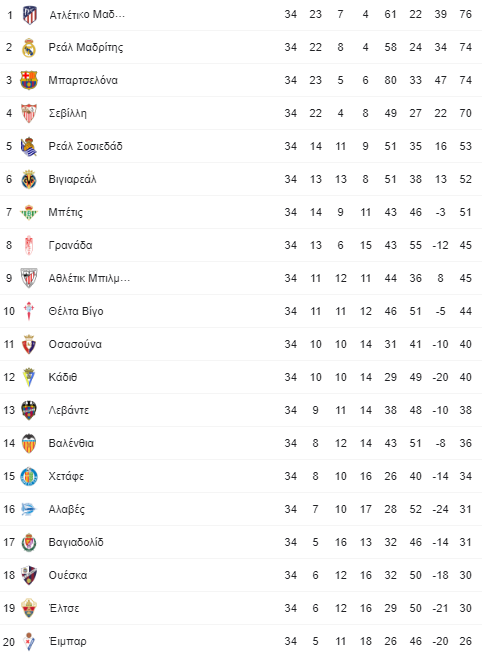This screenshot has width=482, height=657.
Task: Click the Getafe round blue crest
Action: pos(29,476)
